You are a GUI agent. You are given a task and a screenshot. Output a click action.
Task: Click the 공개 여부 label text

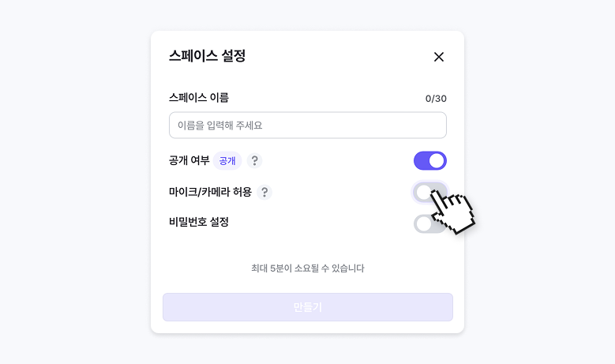[189, 161]
